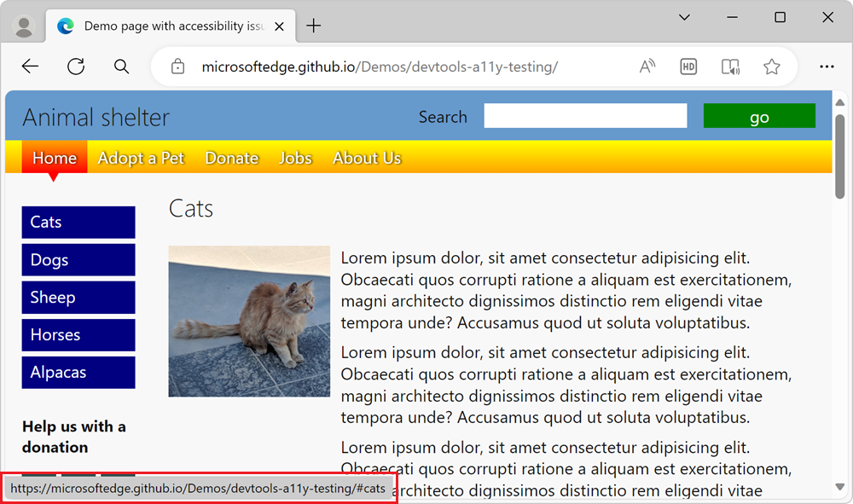Click the Cats section heading

pyautogui.click(x=191, y=208)
